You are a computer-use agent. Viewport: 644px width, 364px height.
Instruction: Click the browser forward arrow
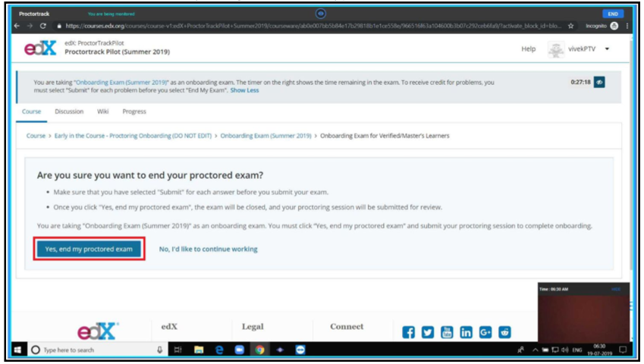click(30, 26)
